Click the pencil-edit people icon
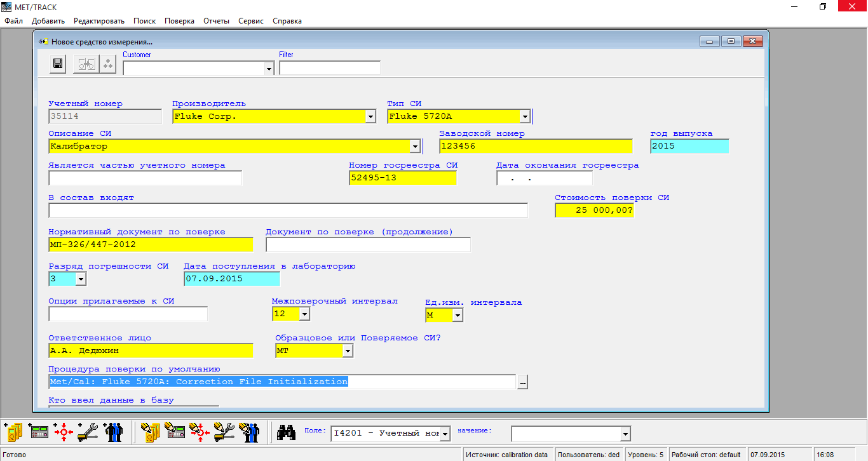The image size is (868, 461). [249, 432]
